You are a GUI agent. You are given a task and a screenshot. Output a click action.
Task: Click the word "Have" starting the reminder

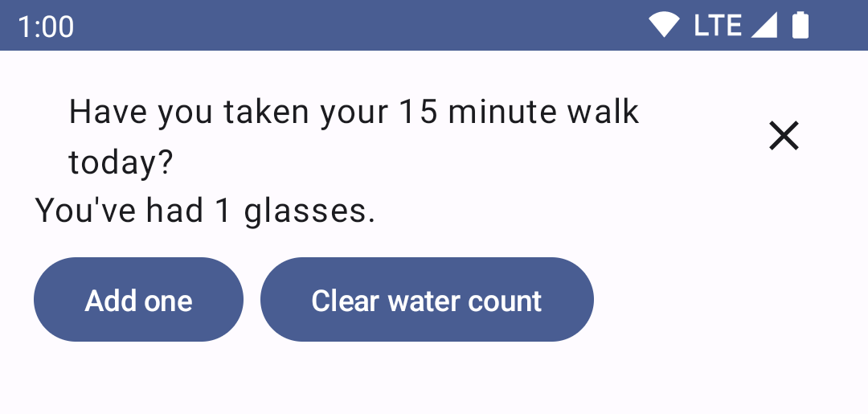tap(108, 112)
